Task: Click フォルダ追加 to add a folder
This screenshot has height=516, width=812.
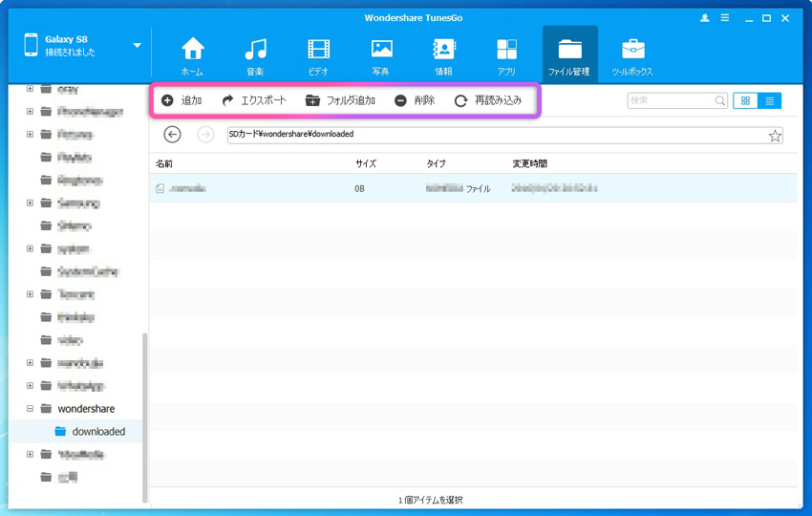Action: [x=340, y=100]
